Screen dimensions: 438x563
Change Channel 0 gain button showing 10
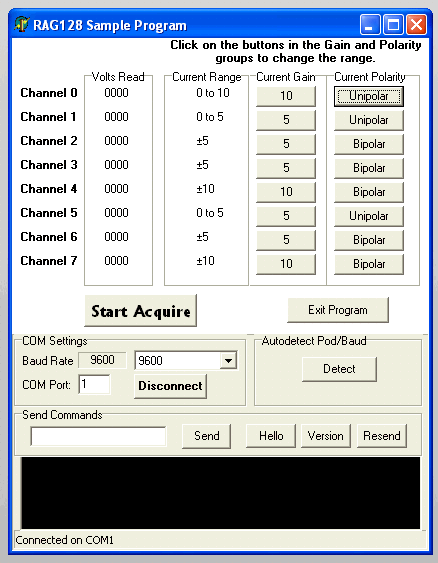pyautogui.click(x=286, y=96)
